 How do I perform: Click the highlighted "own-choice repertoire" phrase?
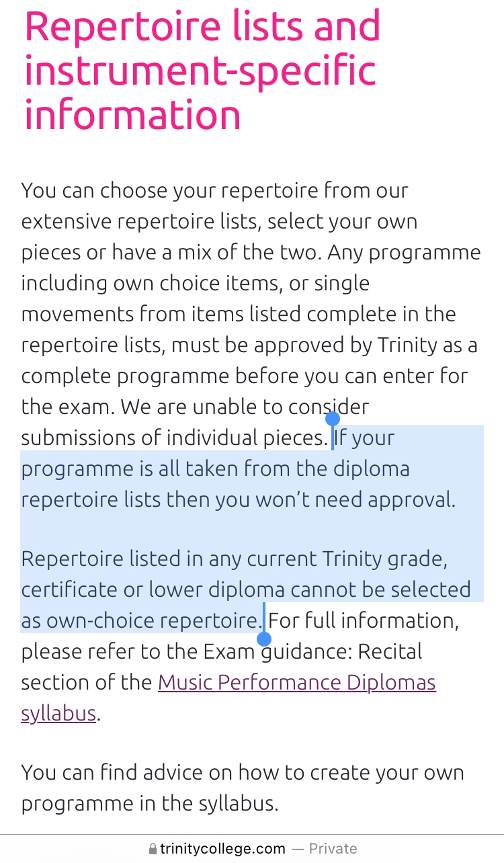[x=154, y=620]
